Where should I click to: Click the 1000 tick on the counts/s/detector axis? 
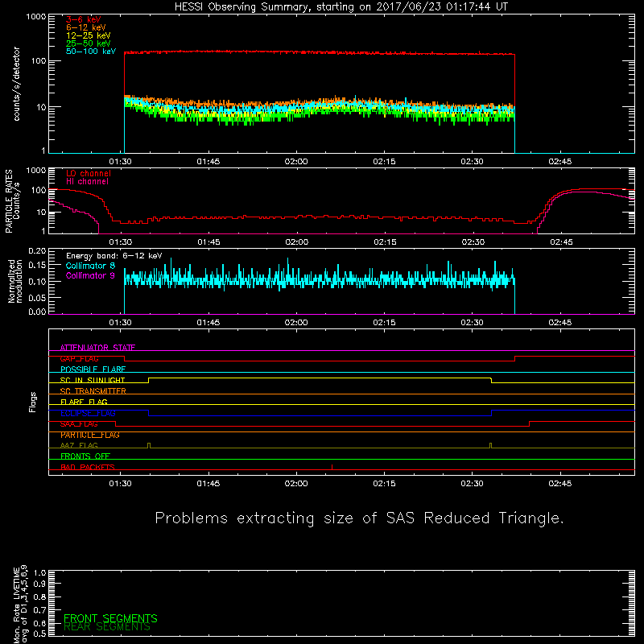click(36, 17)
